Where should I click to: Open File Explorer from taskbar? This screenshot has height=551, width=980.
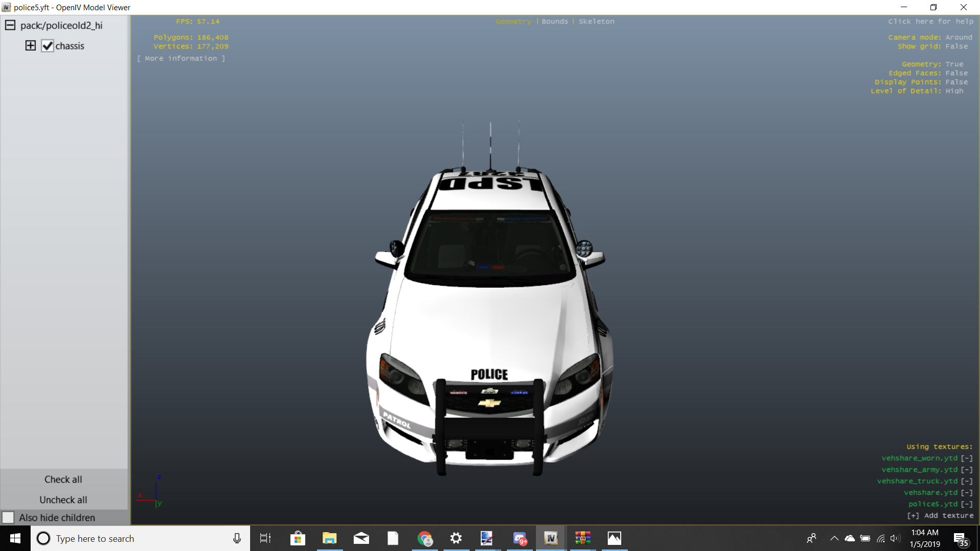[330, 538]
